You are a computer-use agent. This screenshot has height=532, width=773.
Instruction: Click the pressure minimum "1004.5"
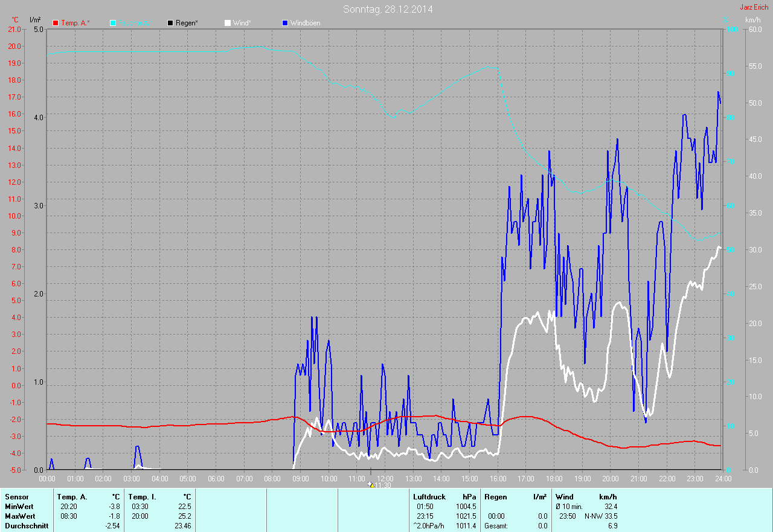[466, 507]
